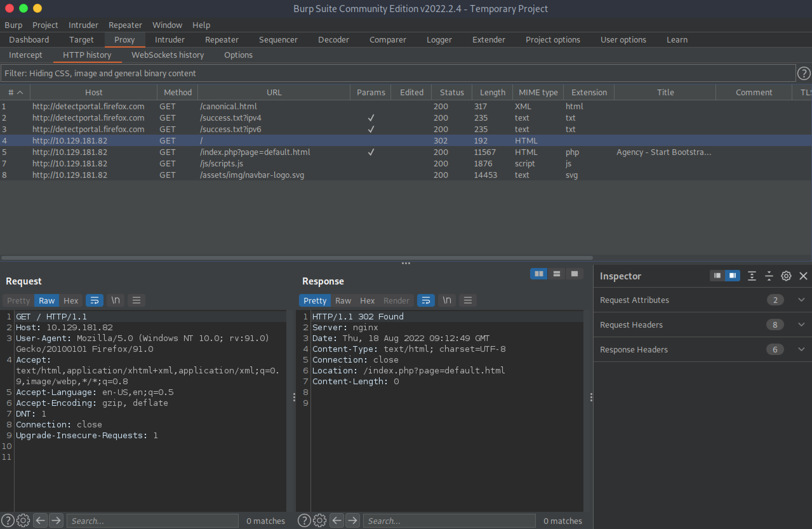Select side-by-side request/response layout icon

[x=539, y=274]
